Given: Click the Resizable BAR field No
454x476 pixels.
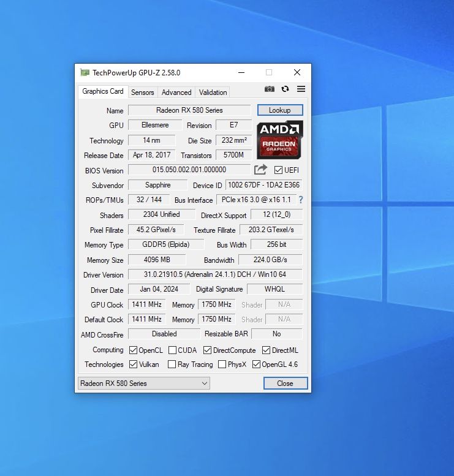Looking at the screenshot, I should click(x=277, y=334).
